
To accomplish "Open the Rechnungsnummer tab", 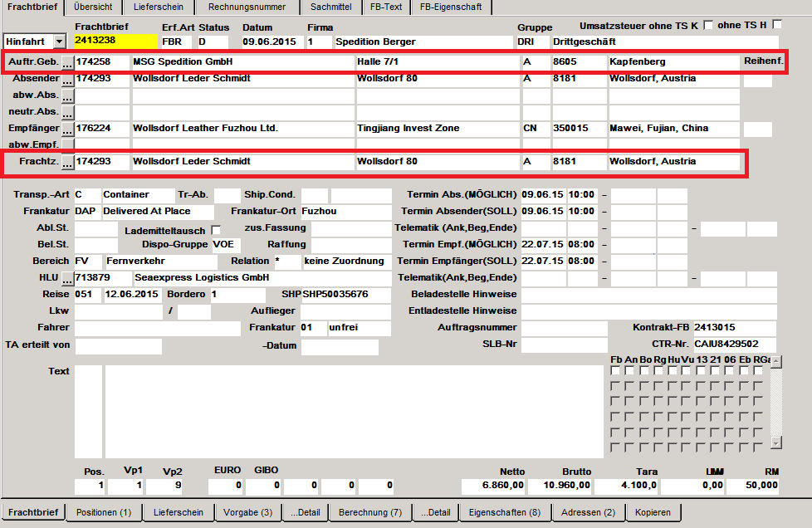I will click(x=247, y=7).
